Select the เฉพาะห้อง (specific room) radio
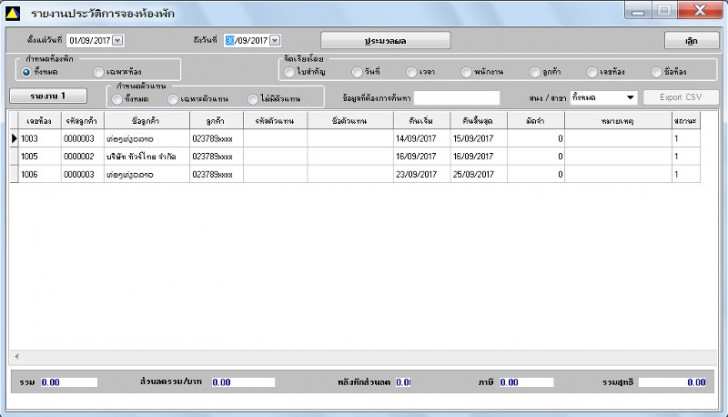This screenshot has width=728, height=417. (x=98, y=72)
